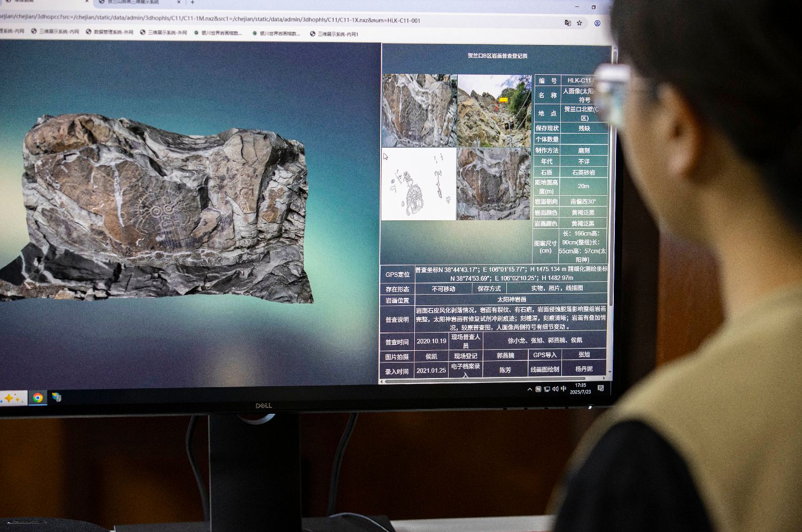Screen dimensions: 802x532
Task: Open the notification center icon
Action: [x=600, y=388]
